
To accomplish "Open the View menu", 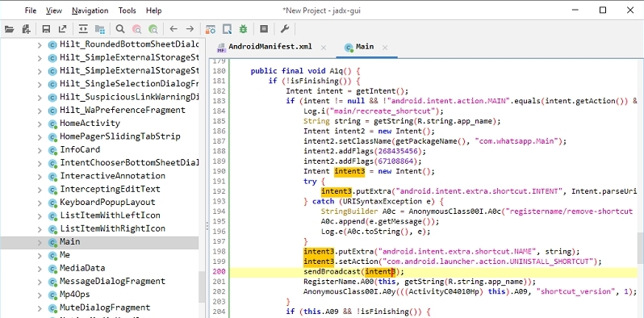I will tap(54, 10).
